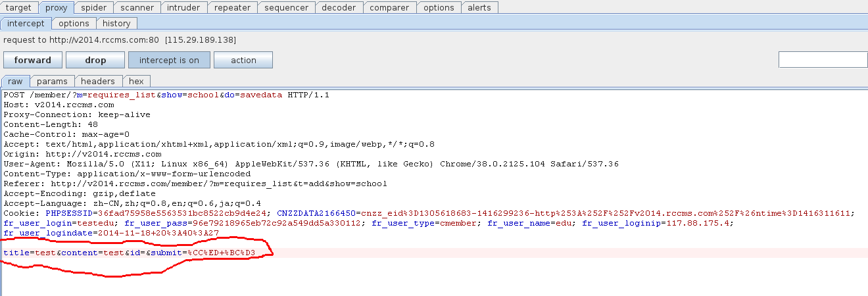Image resolution: width=868 pixels, height=296 pixels.
Task: Switch to headers view tab
Action: point(98,81)
